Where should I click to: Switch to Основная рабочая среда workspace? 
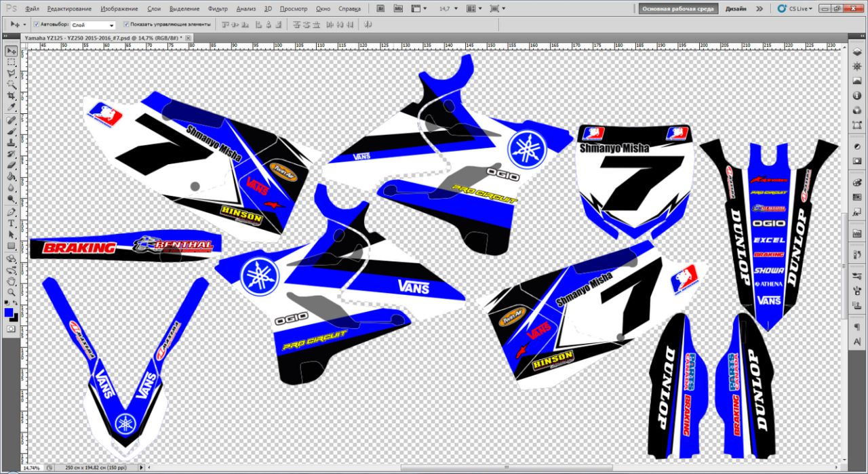677,9
